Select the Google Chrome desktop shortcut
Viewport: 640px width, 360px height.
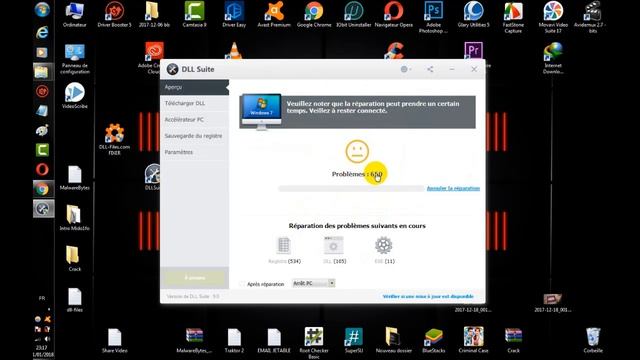314,15
